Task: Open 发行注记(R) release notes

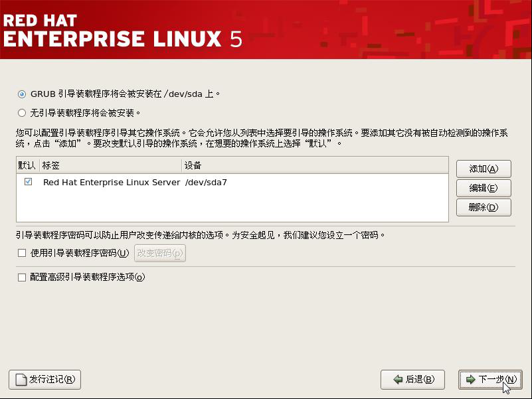Action: [44, 380]
